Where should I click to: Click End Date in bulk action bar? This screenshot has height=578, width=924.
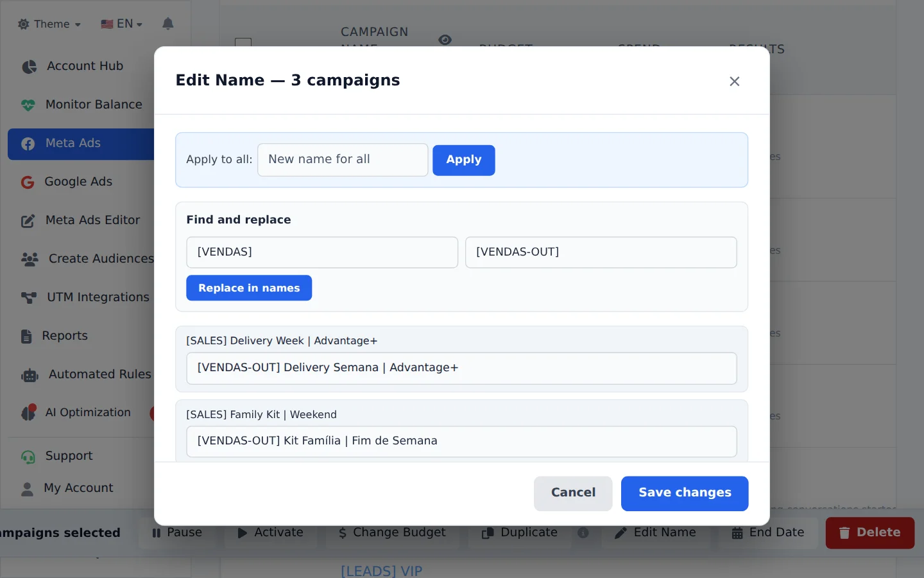point(767,533)
